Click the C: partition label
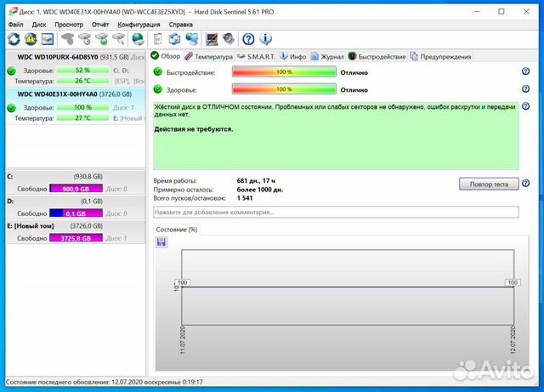Screen dimensions: 544x392 pos(10,176)
